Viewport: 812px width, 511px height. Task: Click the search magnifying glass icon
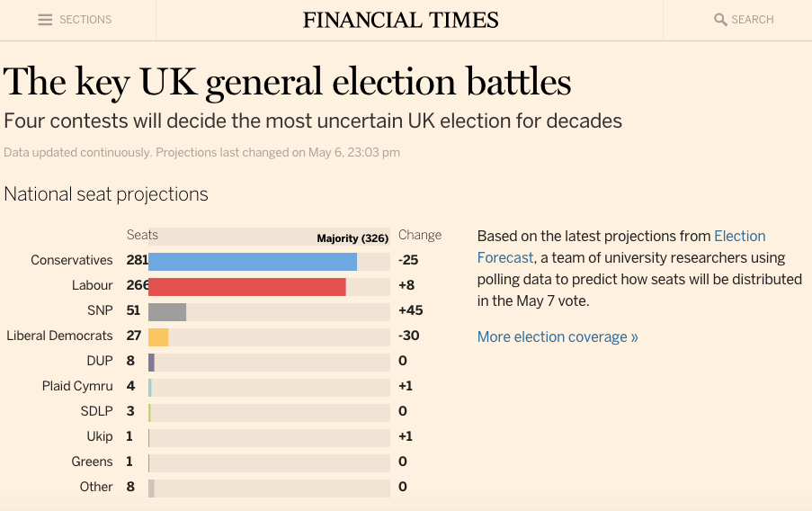pos(720,20)
